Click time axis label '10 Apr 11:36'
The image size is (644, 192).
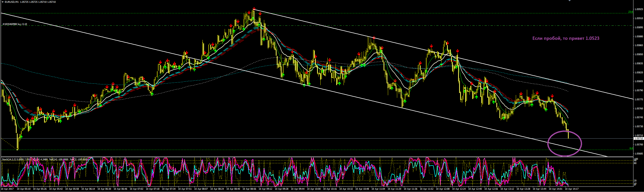click(411, 189)
